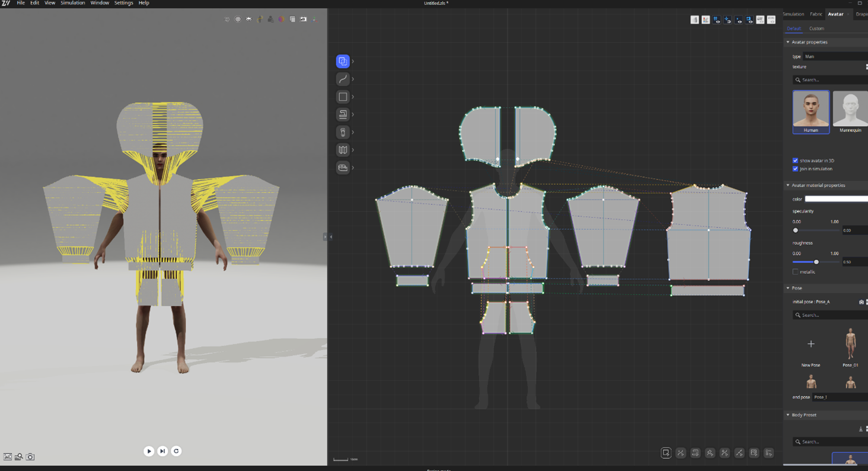The height and width of the screenshot is (471, 868).
Task: Click the last tool icon in the 2D tool column
Action: pos(343,168)
